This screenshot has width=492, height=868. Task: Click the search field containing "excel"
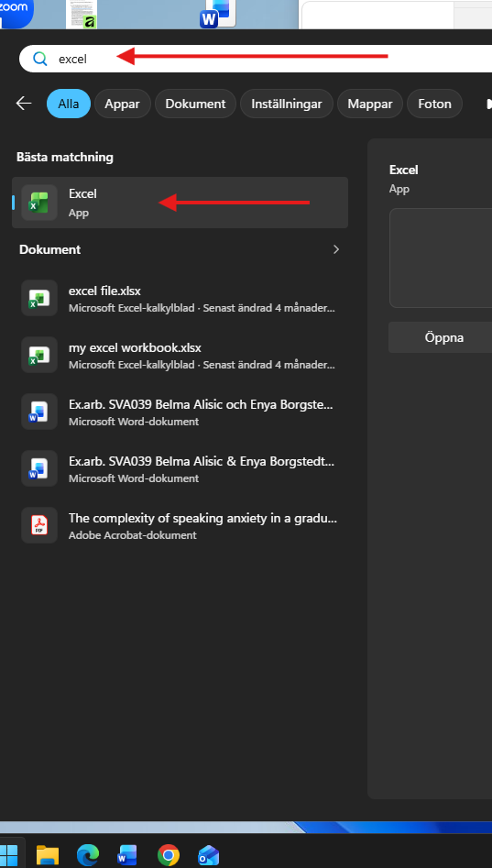[x=256, y=59]
